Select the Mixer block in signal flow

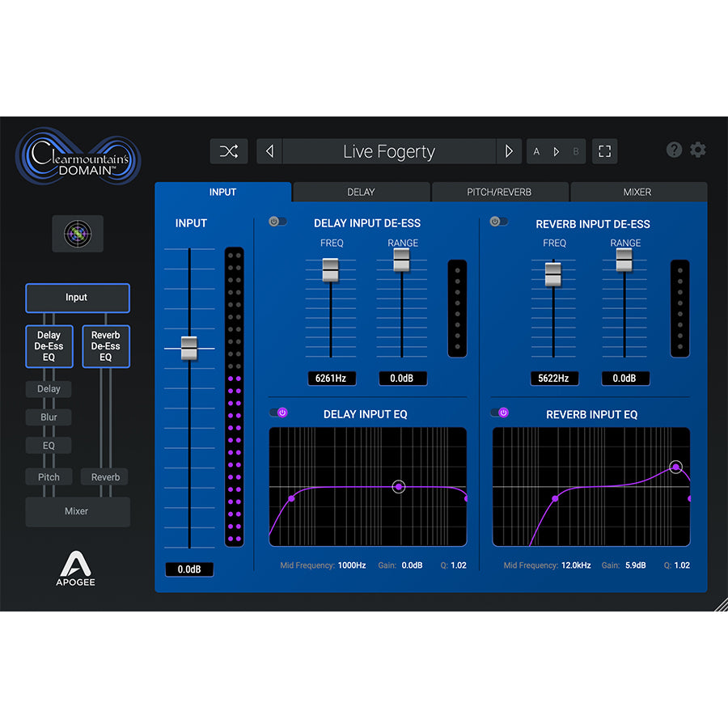[x=77, y=512]
